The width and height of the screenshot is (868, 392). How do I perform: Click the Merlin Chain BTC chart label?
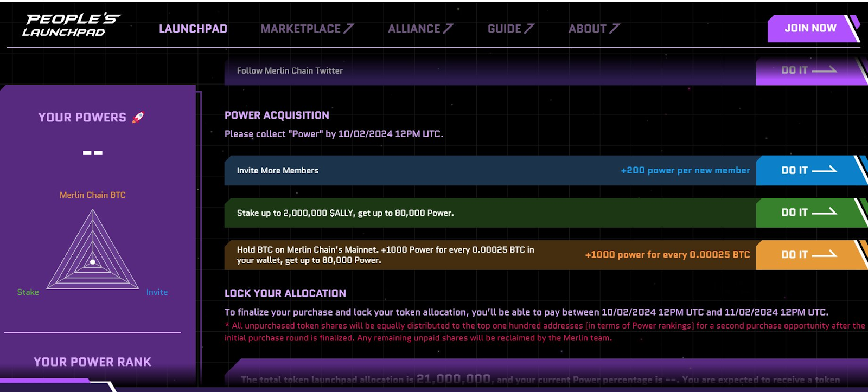coord(93,195)
